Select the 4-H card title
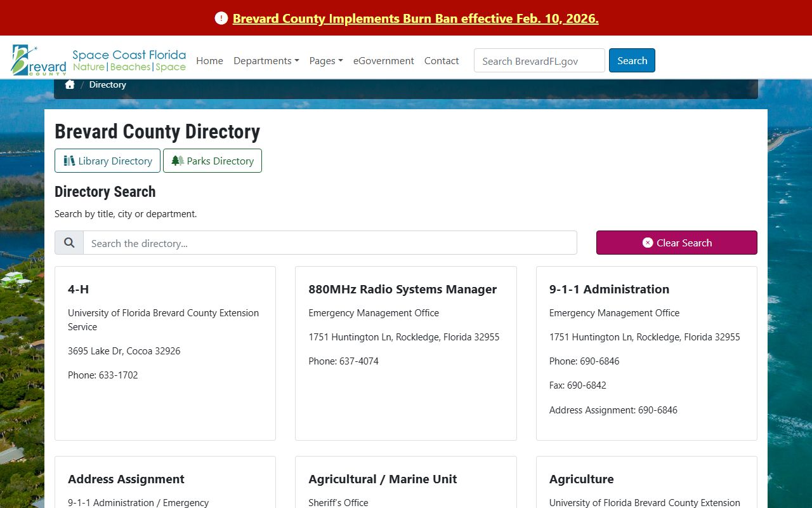 pos(79,289)
